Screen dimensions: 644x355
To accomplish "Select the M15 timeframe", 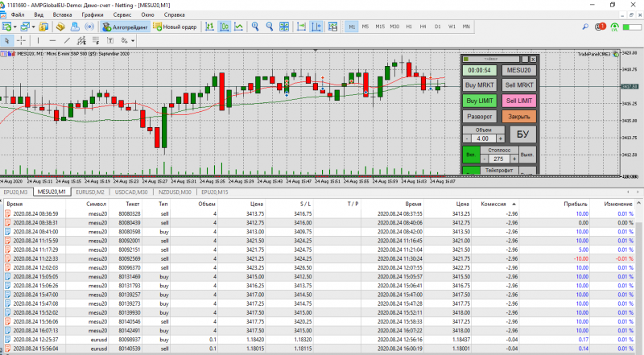I will [x=380, y=27].
